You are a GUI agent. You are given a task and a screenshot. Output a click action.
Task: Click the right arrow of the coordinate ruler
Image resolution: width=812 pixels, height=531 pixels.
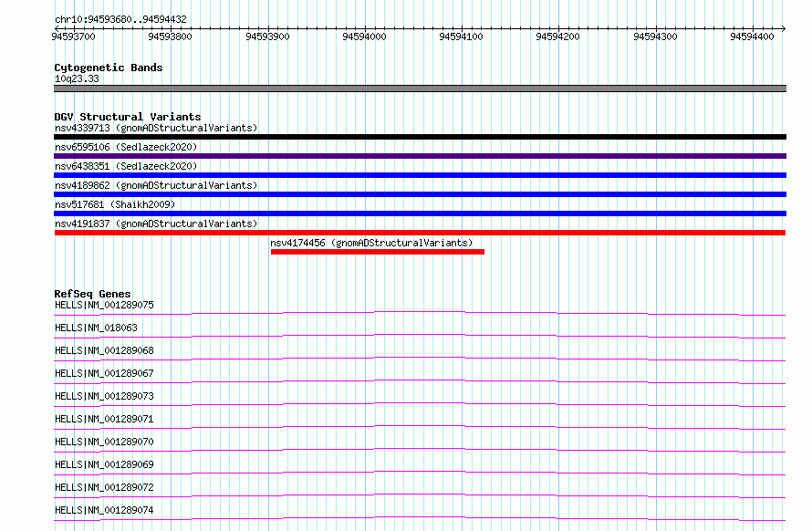(x=784, y=28)
